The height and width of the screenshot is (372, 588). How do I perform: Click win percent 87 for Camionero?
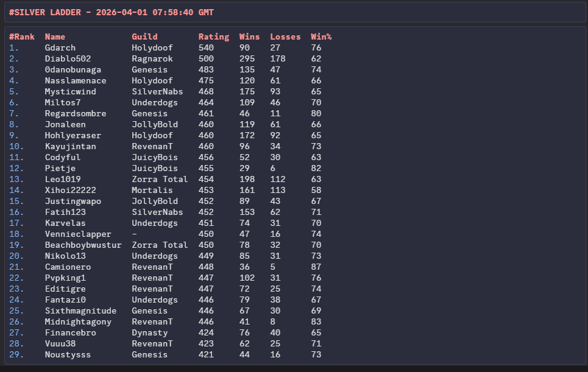[316, 267]
